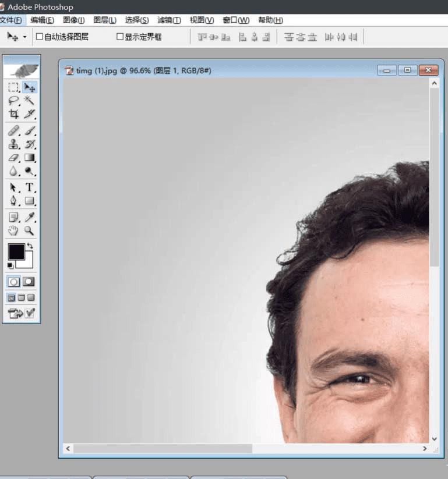
Task: Click the foreground black color swatch
Action: pos(16,251)
